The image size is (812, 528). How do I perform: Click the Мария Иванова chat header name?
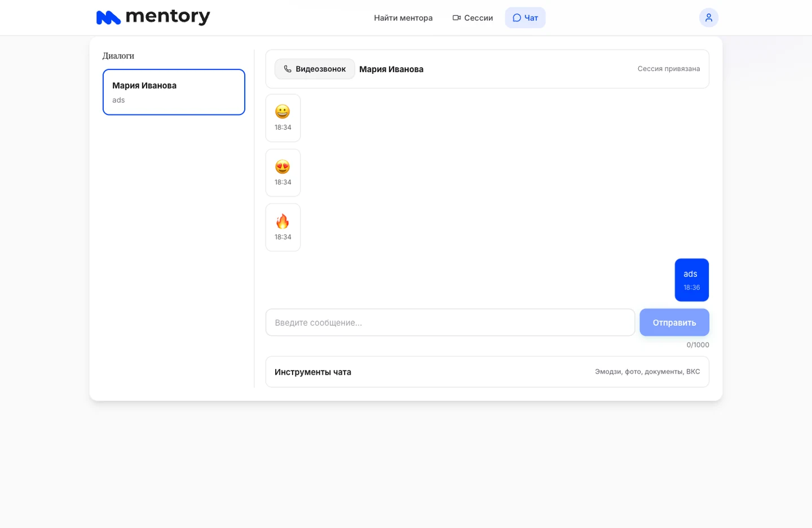391,69
